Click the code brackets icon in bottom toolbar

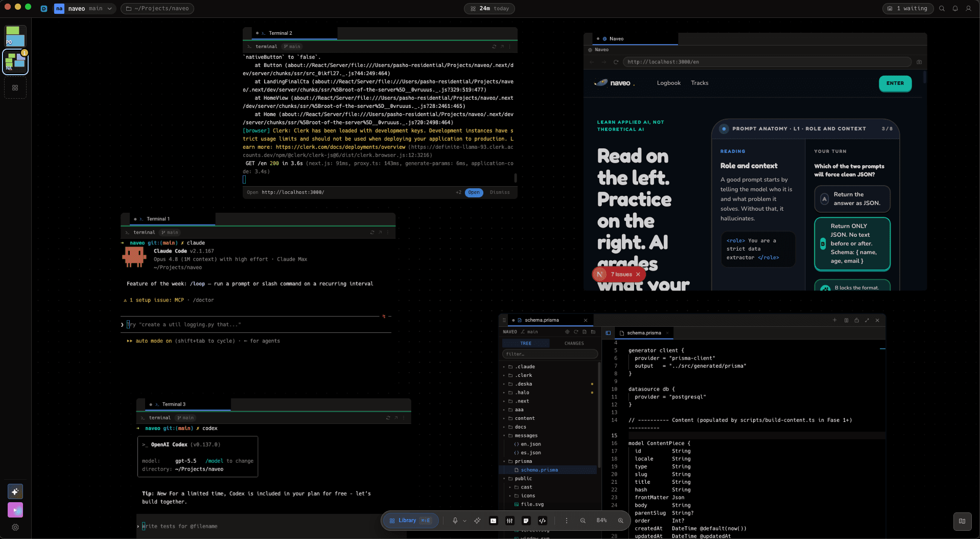click(x=542, y=521)
